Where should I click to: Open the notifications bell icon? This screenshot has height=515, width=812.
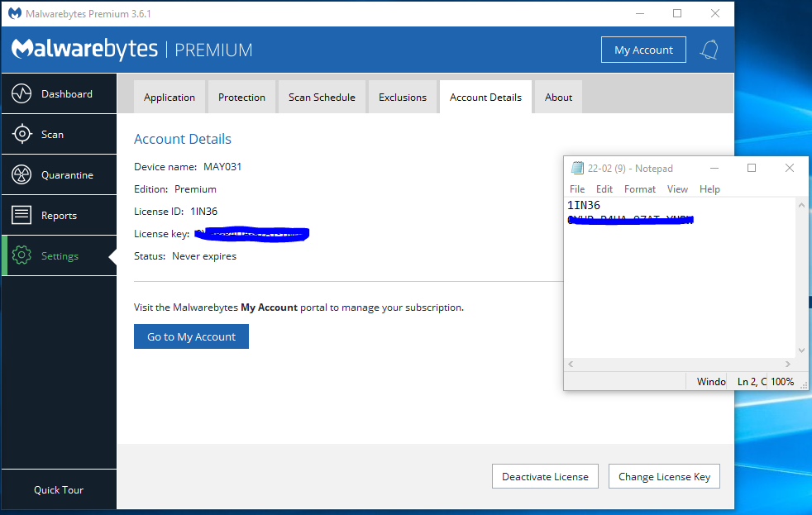tap(709, 50)
